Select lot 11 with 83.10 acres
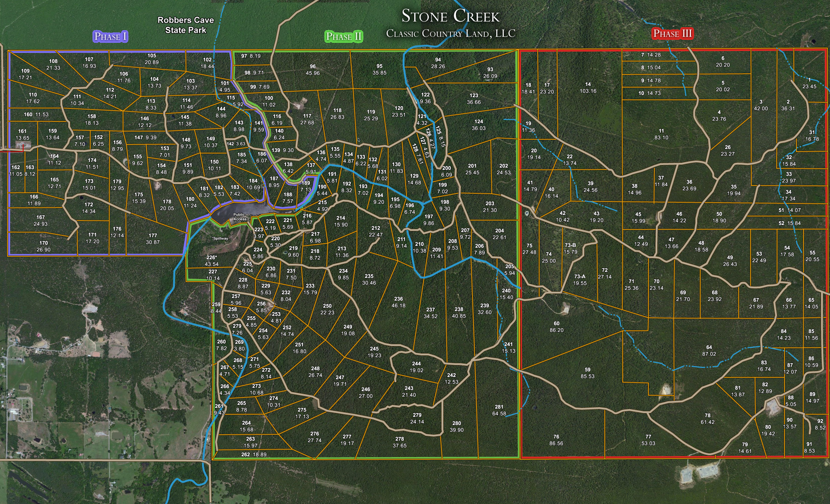 [661, 134]
